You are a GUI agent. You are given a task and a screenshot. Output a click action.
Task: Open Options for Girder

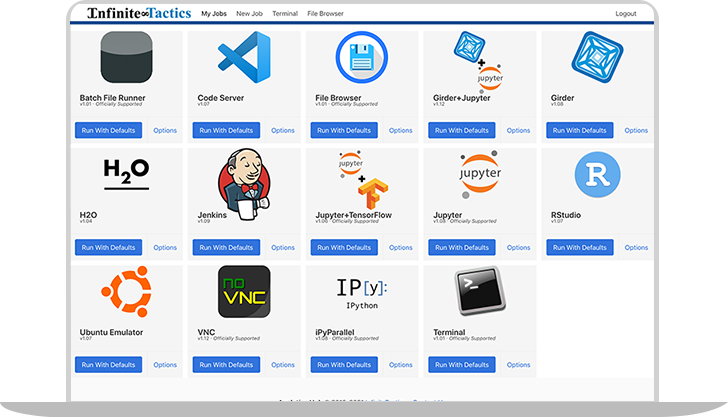636,130
